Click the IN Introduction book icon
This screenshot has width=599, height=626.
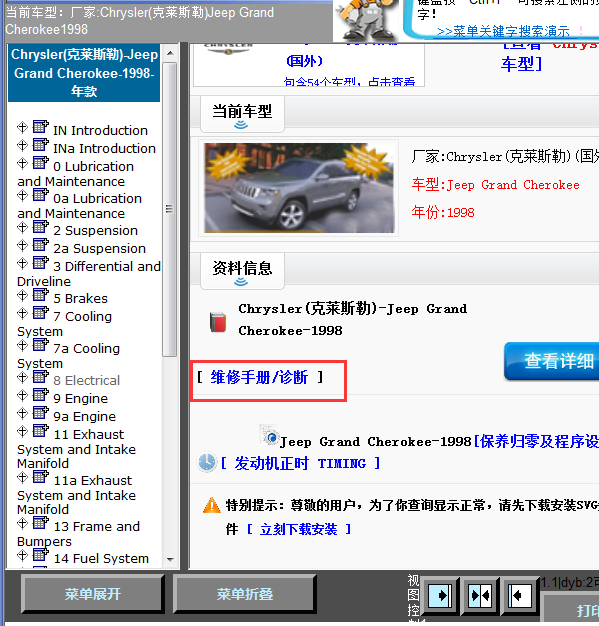click(x=40, y=127)
